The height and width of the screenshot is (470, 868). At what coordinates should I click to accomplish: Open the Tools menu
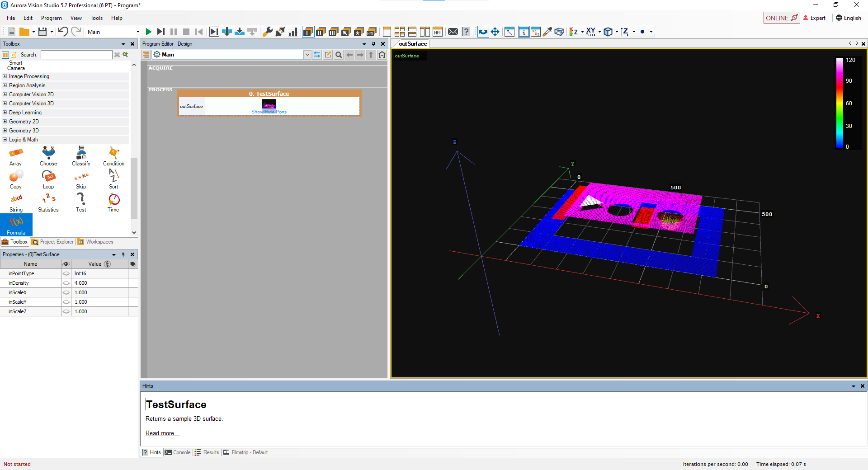[96, 18]
